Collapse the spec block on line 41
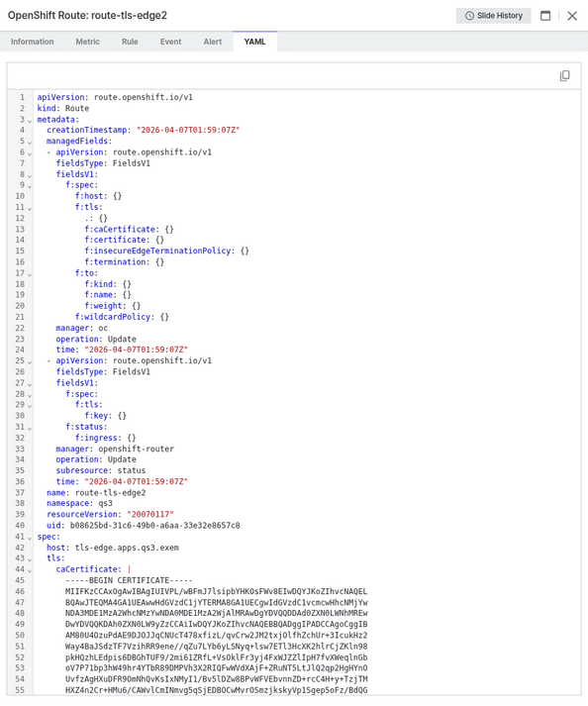 tap(30, 538)
